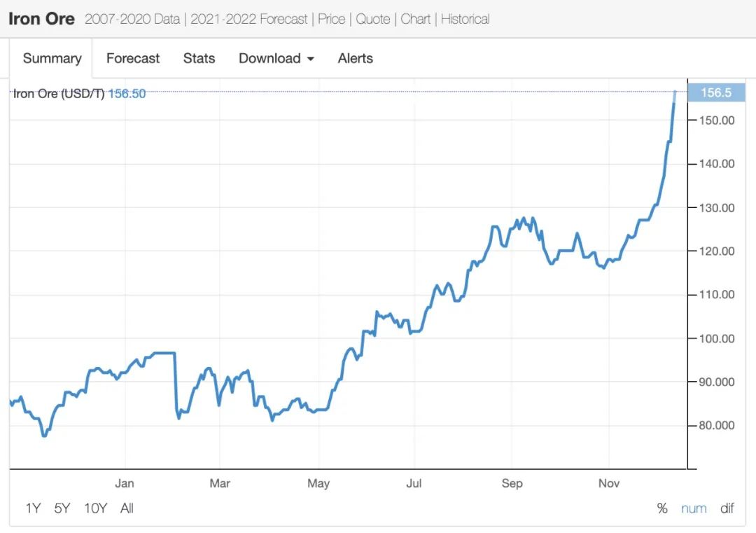Select the 1Y time range
The height and width of the screenshot is (533, 756).
(x=33, y=508)
